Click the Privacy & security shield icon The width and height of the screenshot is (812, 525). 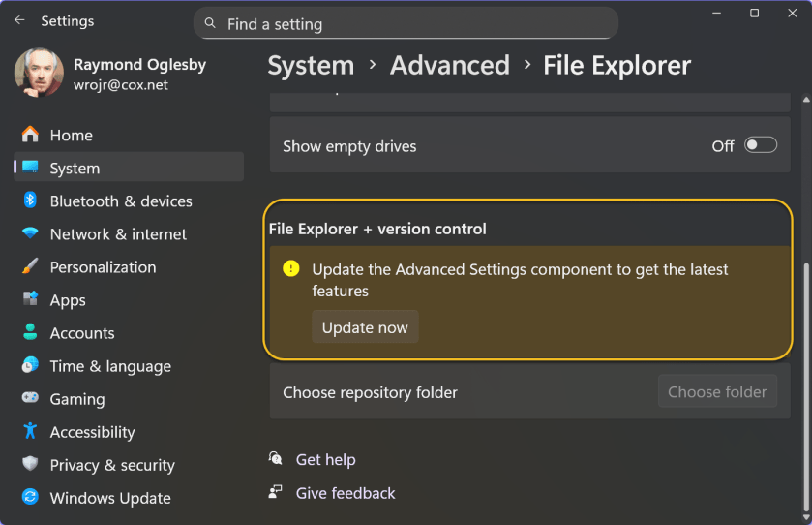(30, 465)
